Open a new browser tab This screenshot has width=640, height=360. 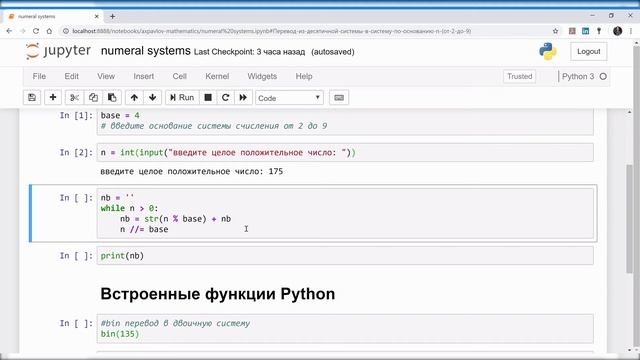coord(112,16)
